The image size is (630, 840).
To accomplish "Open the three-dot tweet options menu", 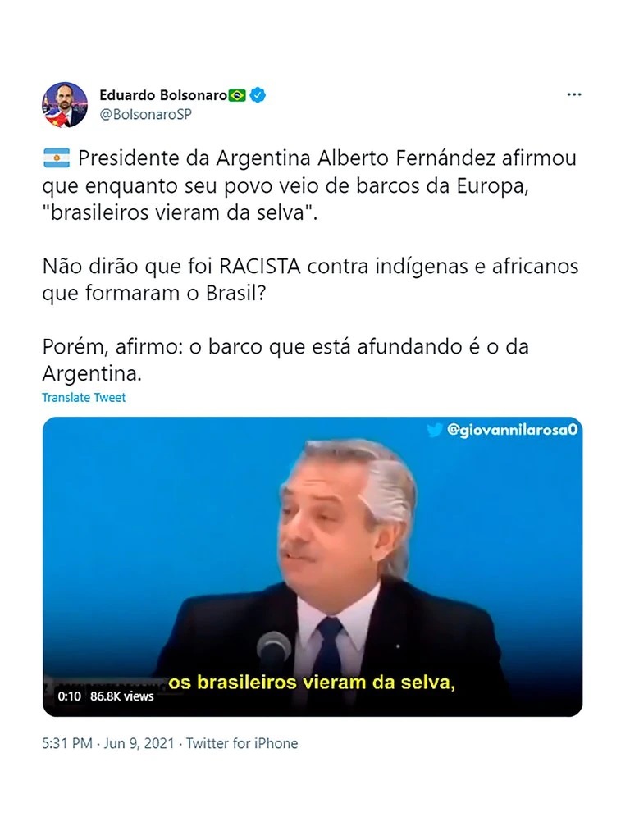I will point(573,95).
